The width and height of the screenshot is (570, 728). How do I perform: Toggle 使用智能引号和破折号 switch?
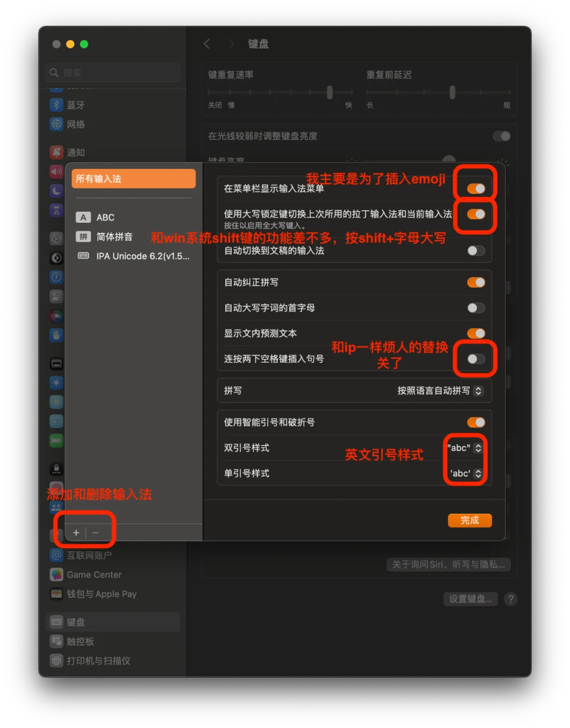coord(476,422)
